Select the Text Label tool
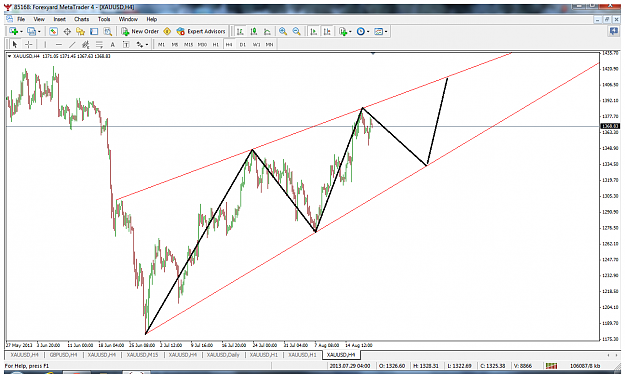625x374 pixels. pyautogui.click(x=126, y=45)
